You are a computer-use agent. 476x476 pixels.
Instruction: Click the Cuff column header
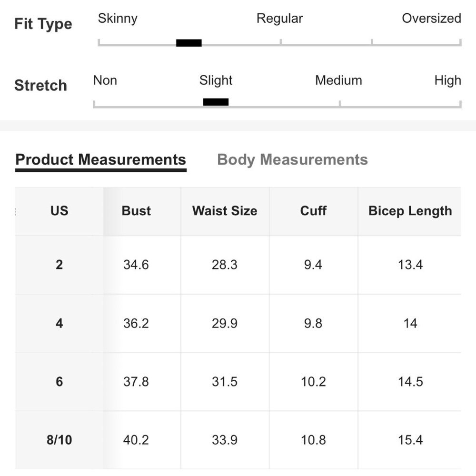(313, 211)
